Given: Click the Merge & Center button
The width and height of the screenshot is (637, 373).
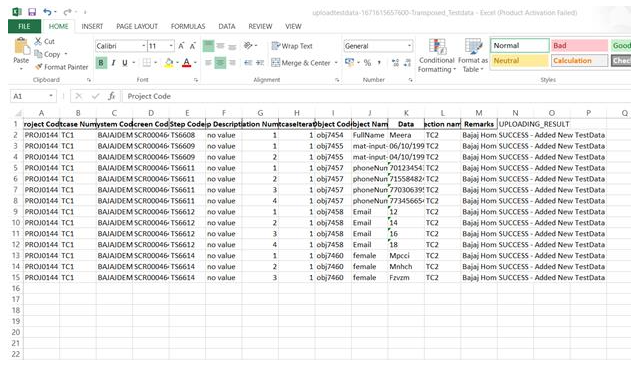Looking at the screenshot, I should pos(301,63).
